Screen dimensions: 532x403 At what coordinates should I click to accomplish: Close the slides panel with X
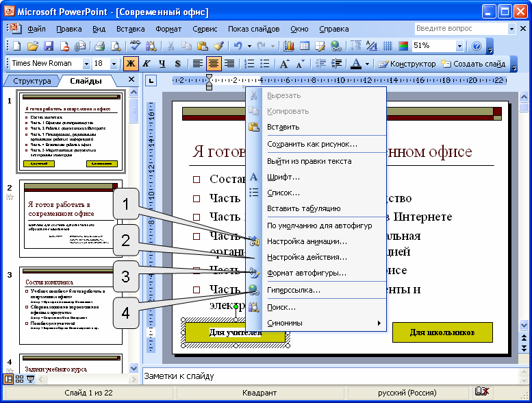click(x=131, y=80)
